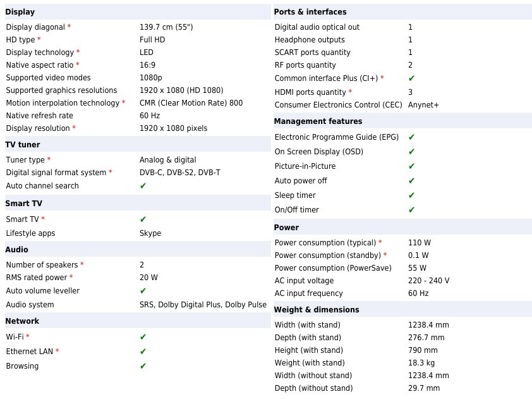Click the Picture-in-Picture checkmark
532x399 pixels.
coord(411,166)
